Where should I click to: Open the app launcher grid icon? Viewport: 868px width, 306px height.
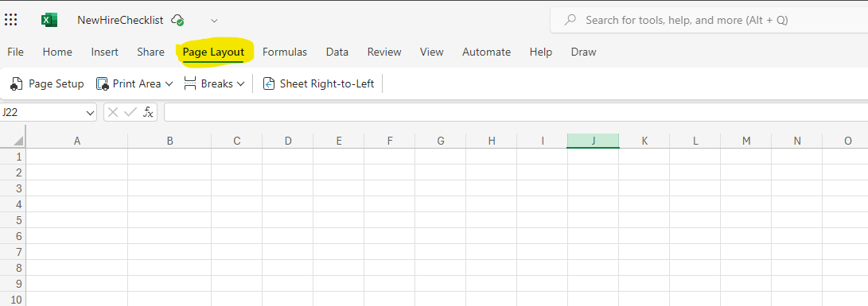coord(11,20)
